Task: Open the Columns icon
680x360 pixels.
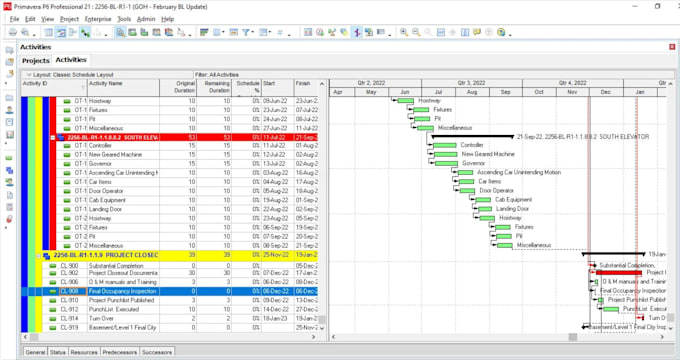Action: (216, 33)
